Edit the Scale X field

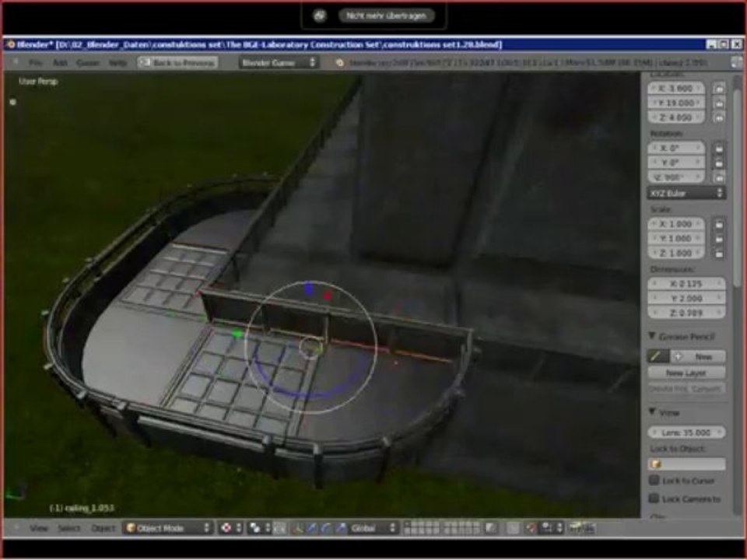(675, 224)
